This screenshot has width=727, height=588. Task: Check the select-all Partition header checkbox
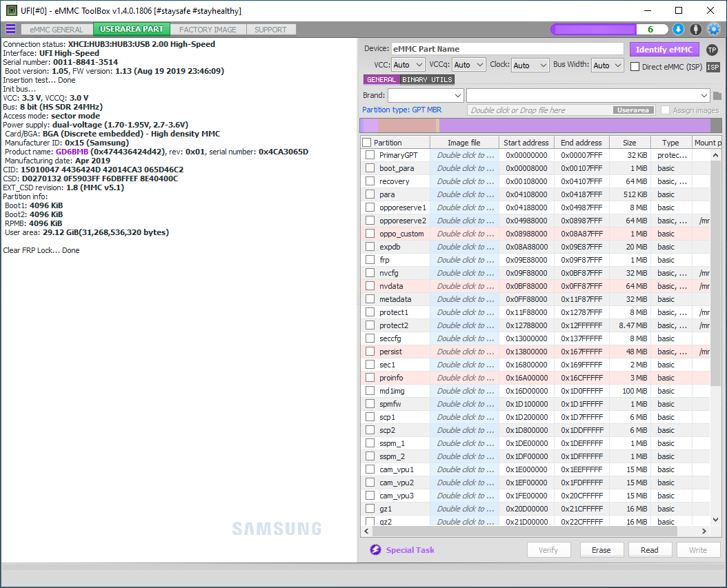(x=367, y=143)
